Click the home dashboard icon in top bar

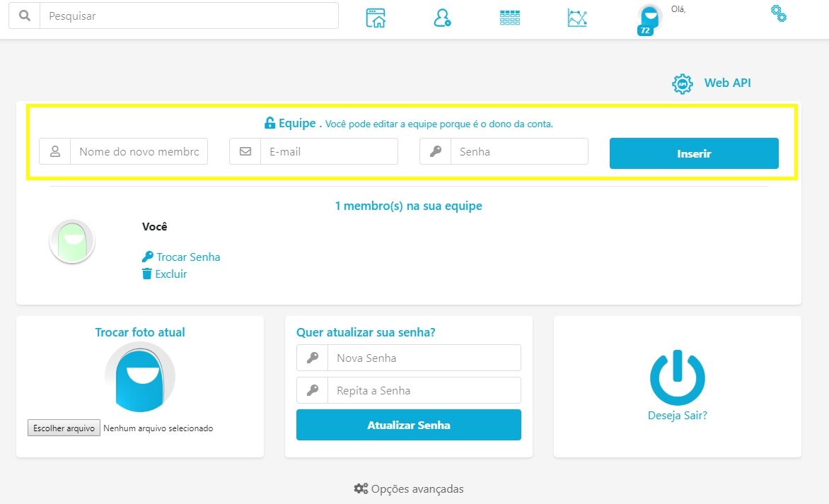(376, 18)
